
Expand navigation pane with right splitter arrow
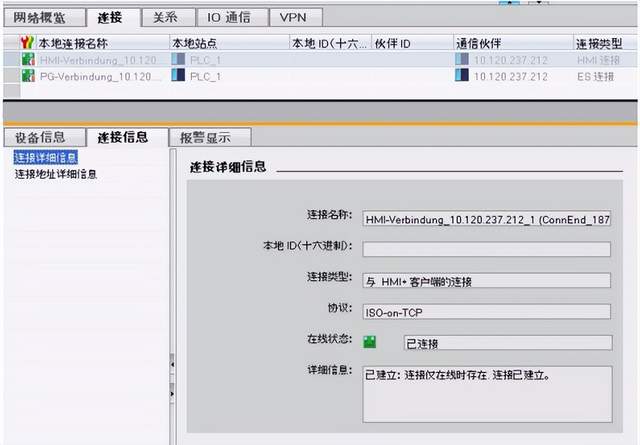pyautogui.click(x=172, y=394)
